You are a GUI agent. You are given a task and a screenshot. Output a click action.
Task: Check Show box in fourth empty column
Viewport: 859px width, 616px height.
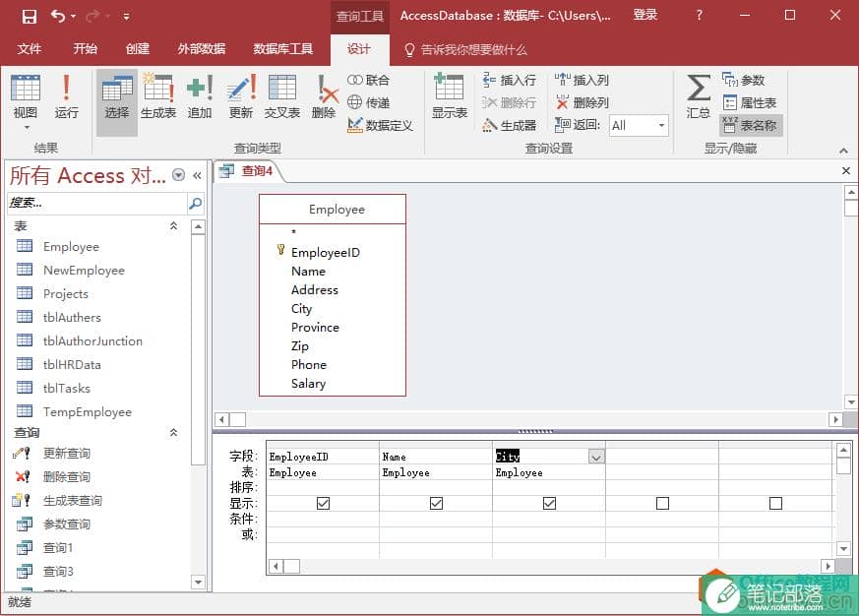(663, 503)
